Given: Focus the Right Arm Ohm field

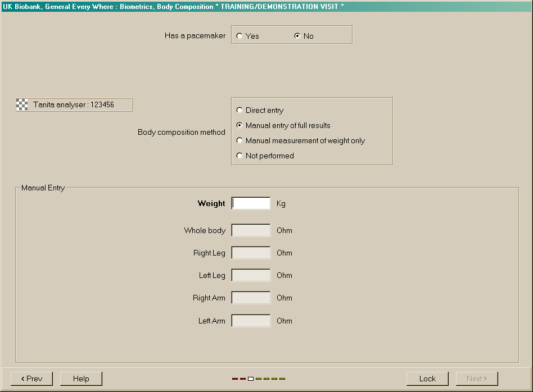Looking at the screenshot, I should (x=251, y=298).
